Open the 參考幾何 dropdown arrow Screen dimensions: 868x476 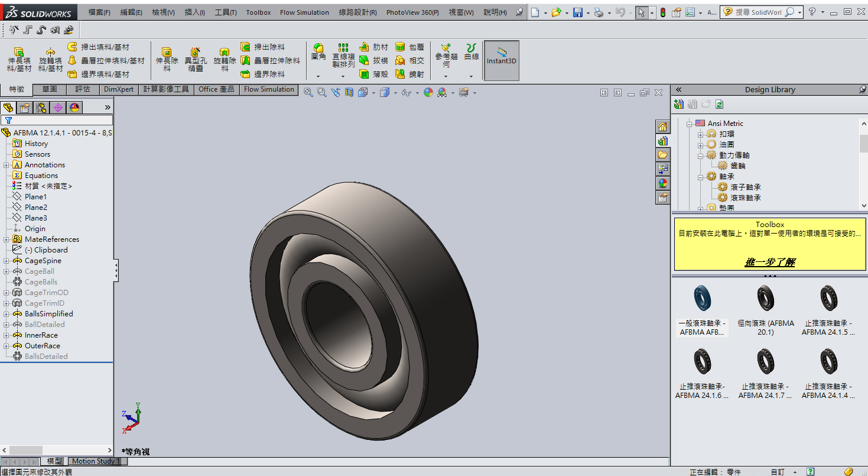[446, 76]
